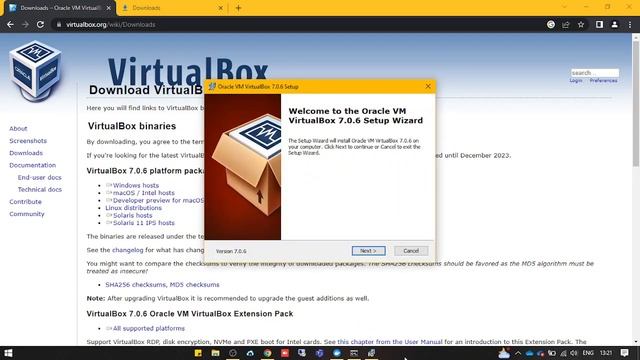Share this page via the share icon

point(566,24)
